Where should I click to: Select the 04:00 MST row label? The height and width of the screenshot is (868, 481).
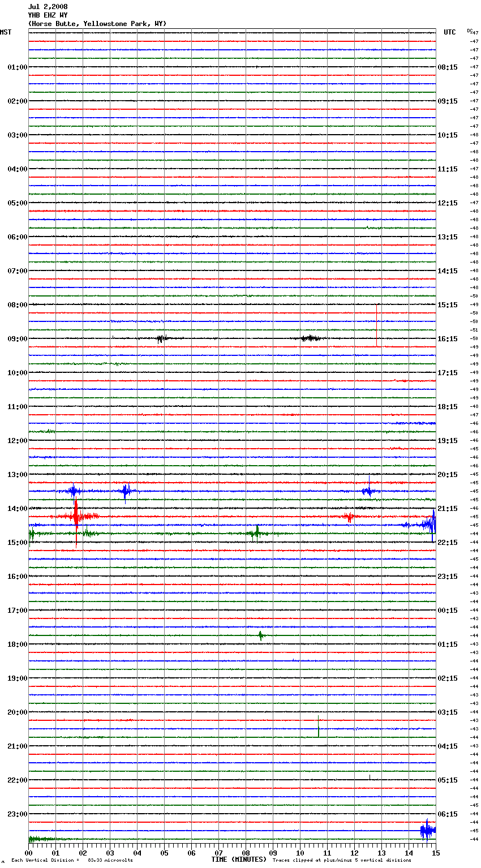pos(18,169)
